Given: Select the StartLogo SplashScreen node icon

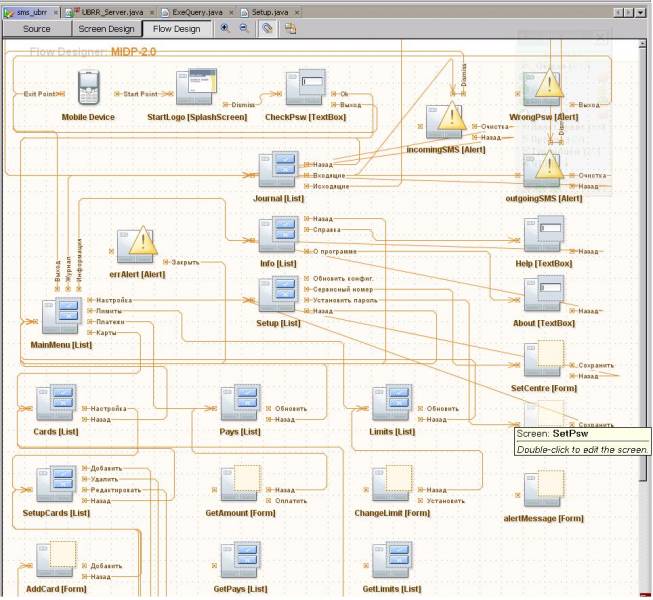Looking at the screenshot, I should click(x=196, y=87).
